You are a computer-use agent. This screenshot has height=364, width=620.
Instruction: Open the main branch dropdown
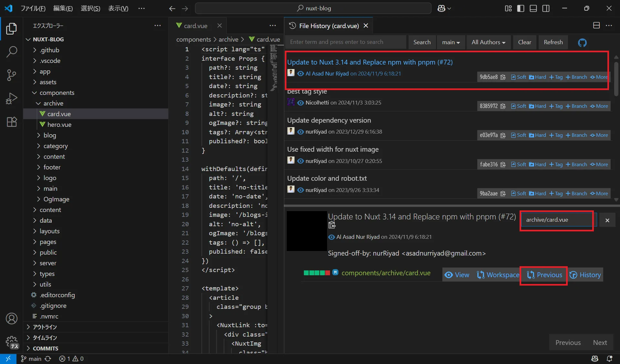click(451, 42)
